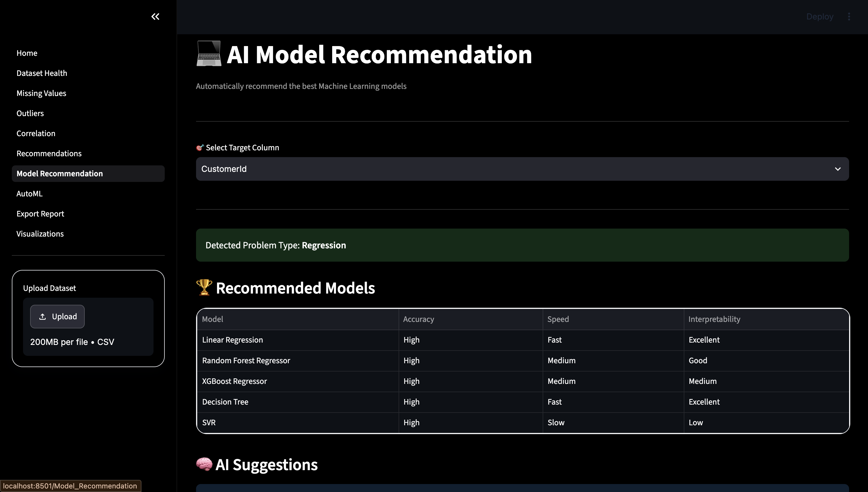Click Low interpretability cell in SVR row
This screenshot has width=868, height=492.
coord(766,422)
